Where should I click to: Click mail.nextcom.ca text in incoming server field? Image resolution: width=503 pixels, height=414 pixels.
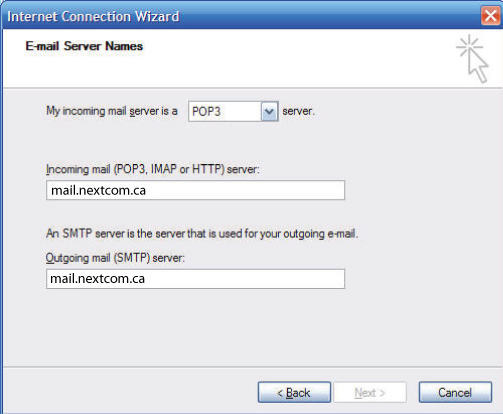(98, 190)
